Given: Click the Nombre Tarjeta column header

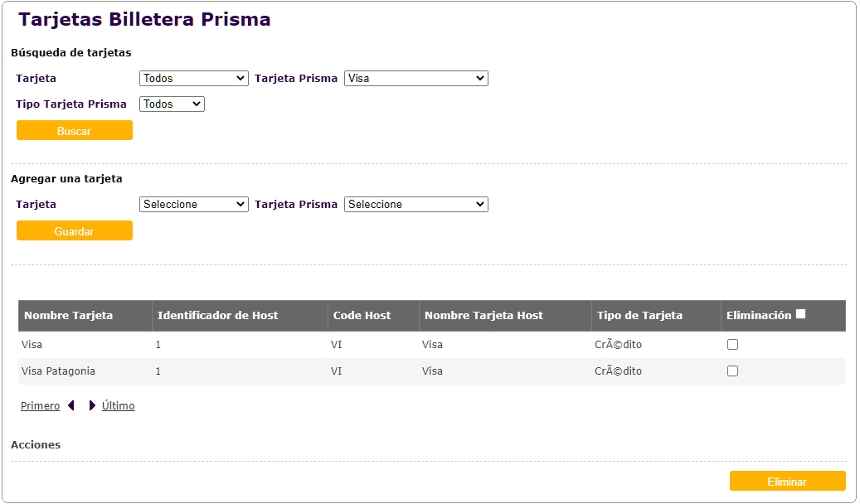Looking at the screenshot, I should 69,316.
